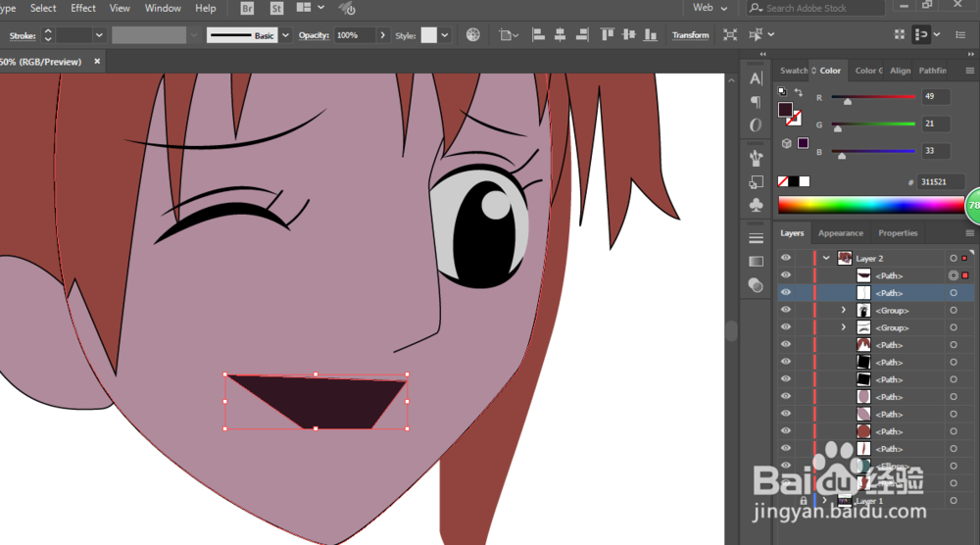Hide the highlighted second Path sublayer

786,292
